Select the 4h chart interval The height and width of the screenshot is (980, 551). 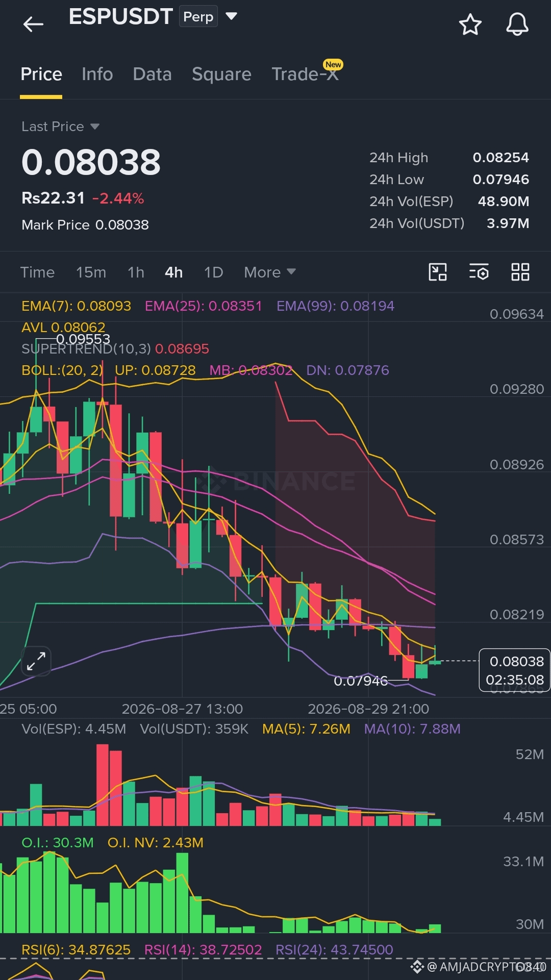[173, 272]
